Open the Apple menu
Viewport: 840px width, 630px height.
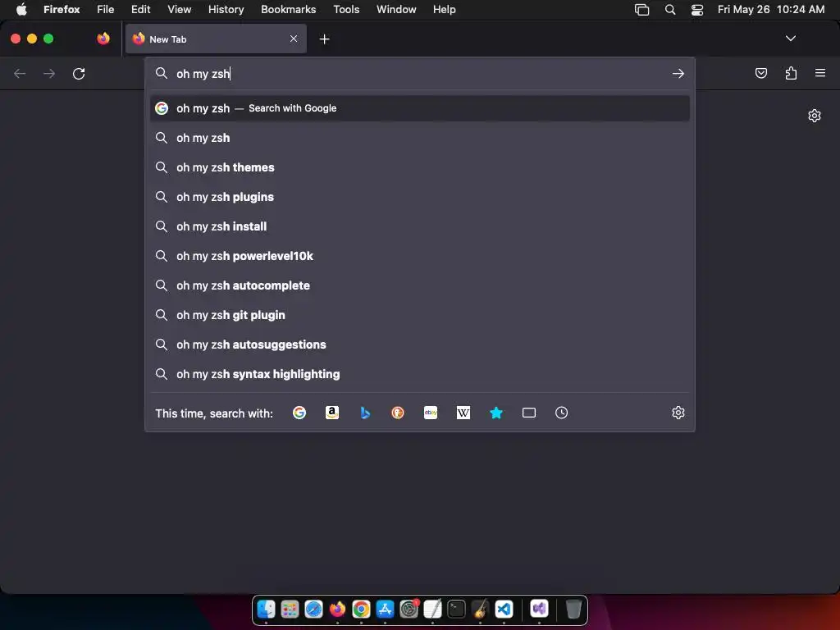click(x=21, y=9)
